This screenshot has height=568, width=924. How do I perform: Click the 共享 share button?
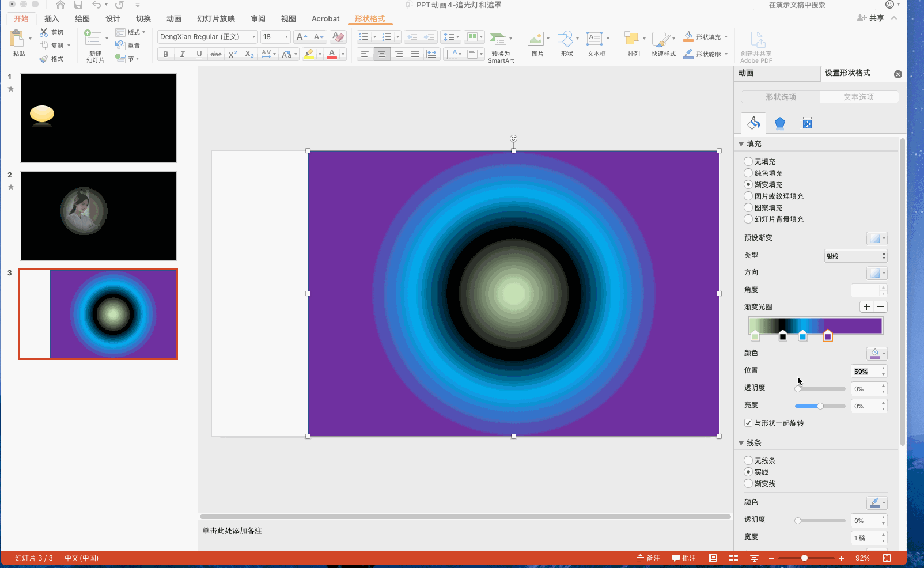pyautogui.click(x=871, y=18)
